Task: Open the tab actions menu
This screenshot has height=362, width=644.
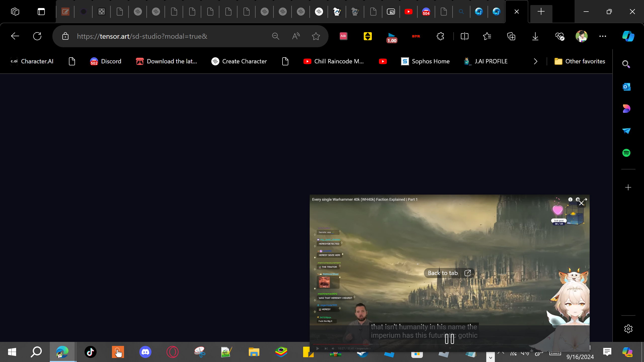Action: click(15, 12)
